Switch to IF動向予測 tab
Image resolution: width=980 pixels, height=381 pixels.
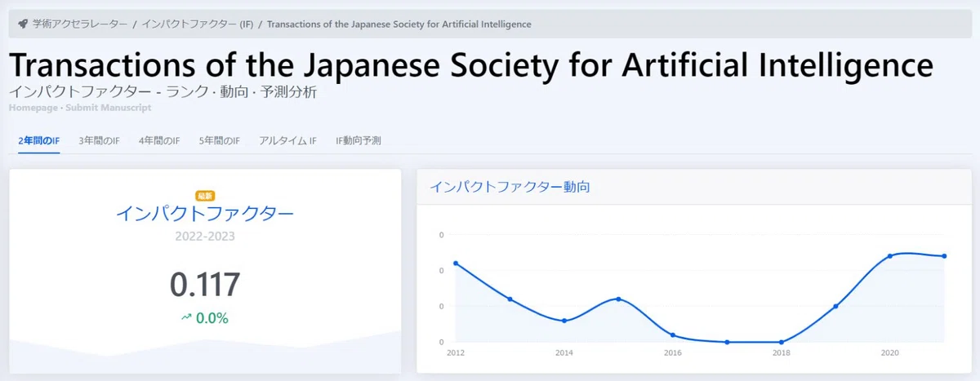click(x=359, y=140)
